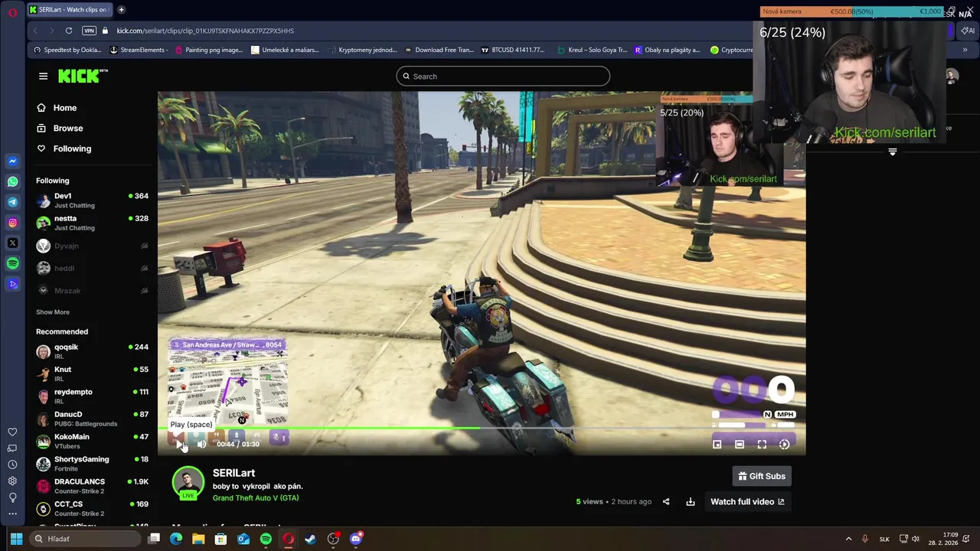This screenshot has width=980, height=551.
Task: Open KokoMain recommended channel
Action: 92,442
